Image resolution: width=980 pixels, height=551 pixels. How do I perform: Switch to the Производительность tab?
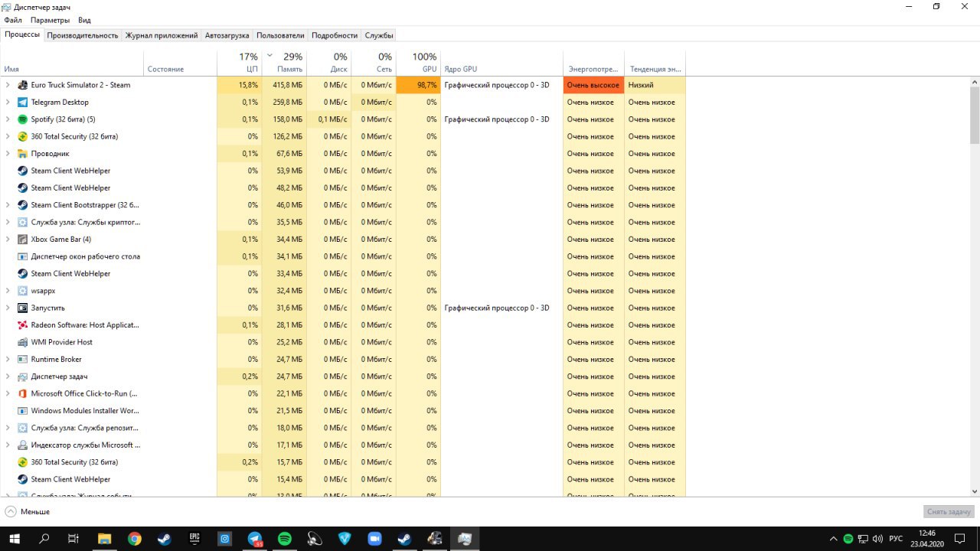[x=83, y=35]
